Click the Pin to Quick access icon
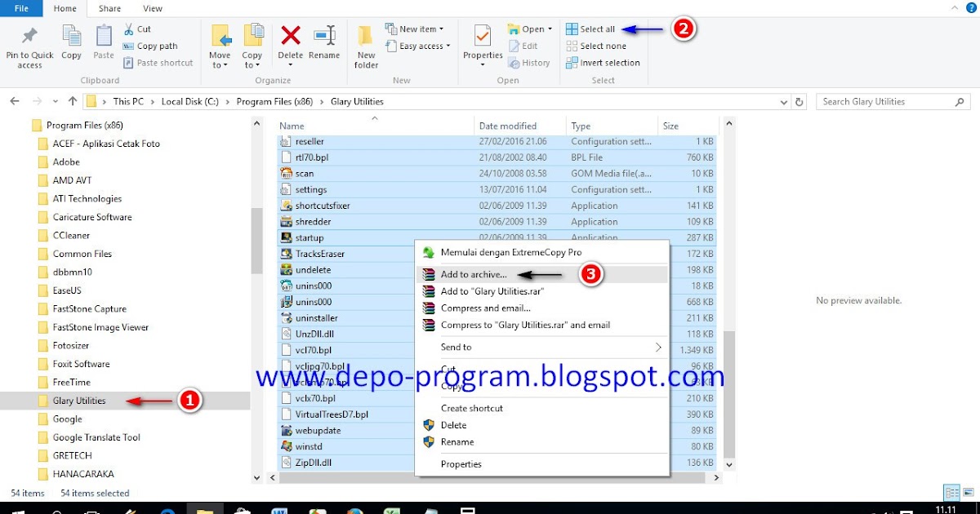The height and width of the screenshot is (514, 980). (x=29, y=36)
